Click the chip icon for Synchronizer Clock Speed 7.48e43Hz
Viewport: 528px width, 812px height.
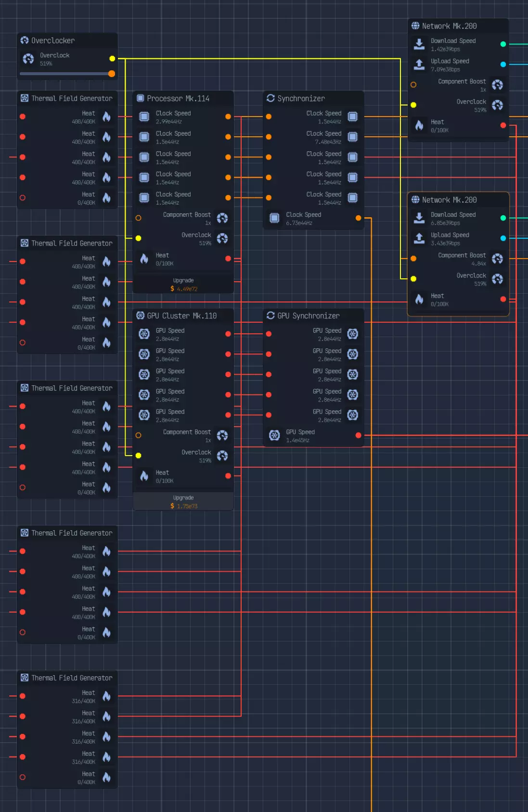coord(353,137)
